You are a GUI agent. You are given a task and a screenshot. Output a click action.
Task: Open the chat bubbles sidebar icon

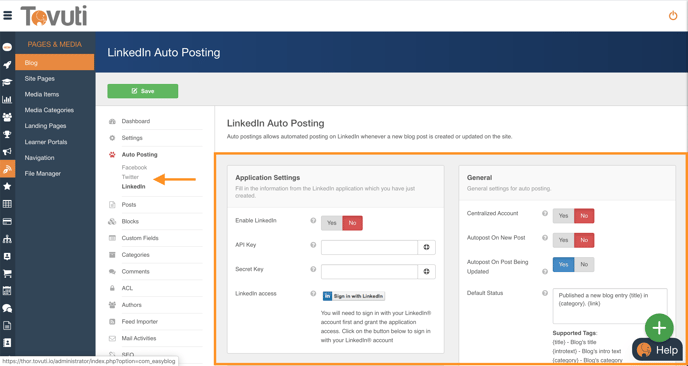(7, 309)
